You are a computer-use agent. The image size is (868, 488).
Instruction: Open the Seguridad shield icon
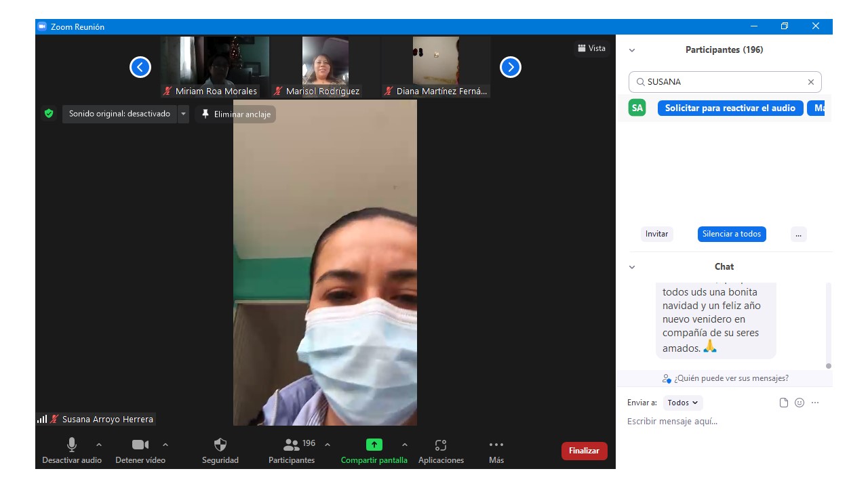pos(220,445)
